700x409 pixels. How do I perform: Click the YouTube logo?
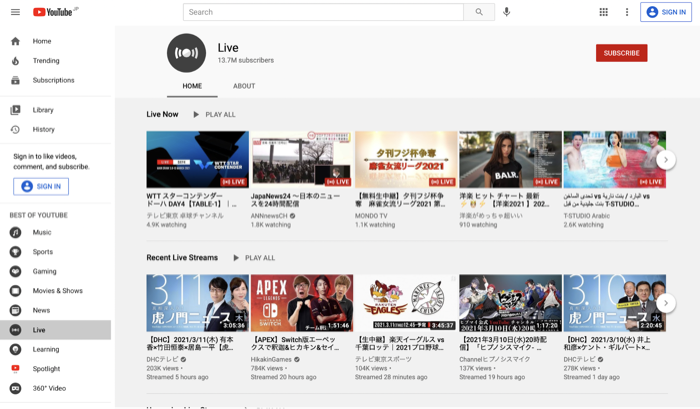click(x=55, y=12)
